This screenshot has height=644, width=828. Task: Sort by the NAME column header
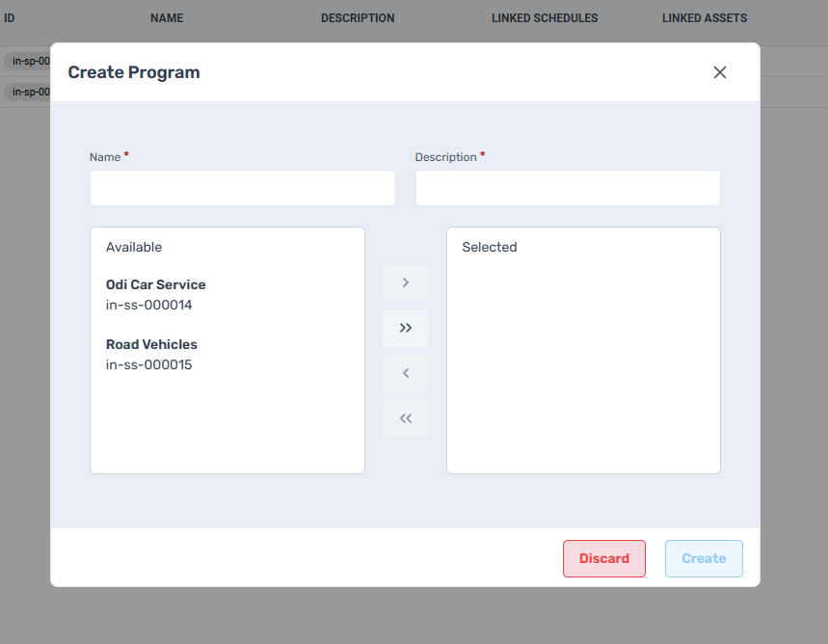tap(167, 18)
